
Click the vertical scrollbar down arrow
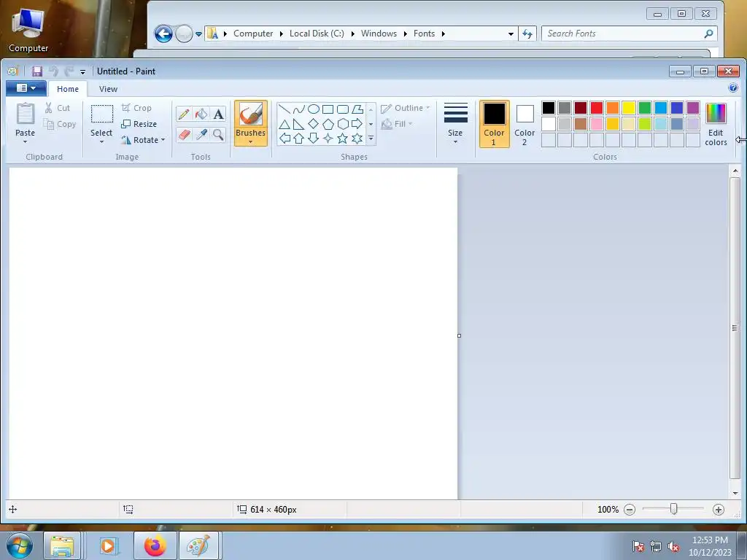[735, 494]
